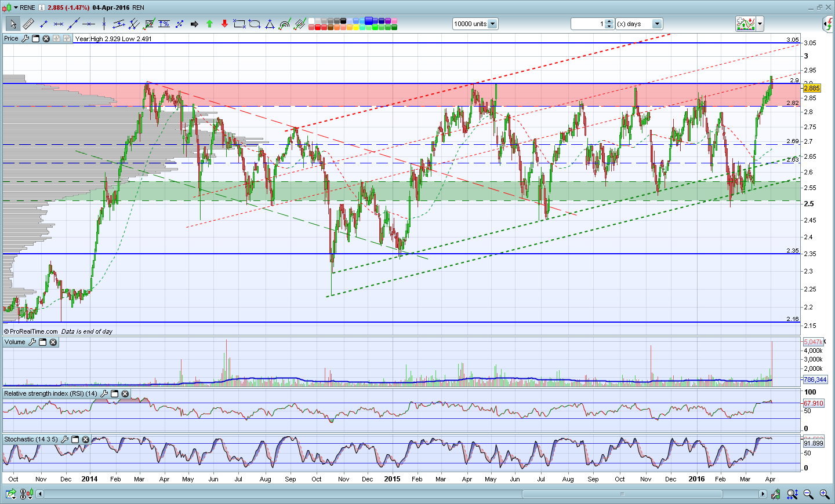Viewport: 835px width, 504px height.
Task: Select the red down arrow drawing tool
Action: pos(224,24)
